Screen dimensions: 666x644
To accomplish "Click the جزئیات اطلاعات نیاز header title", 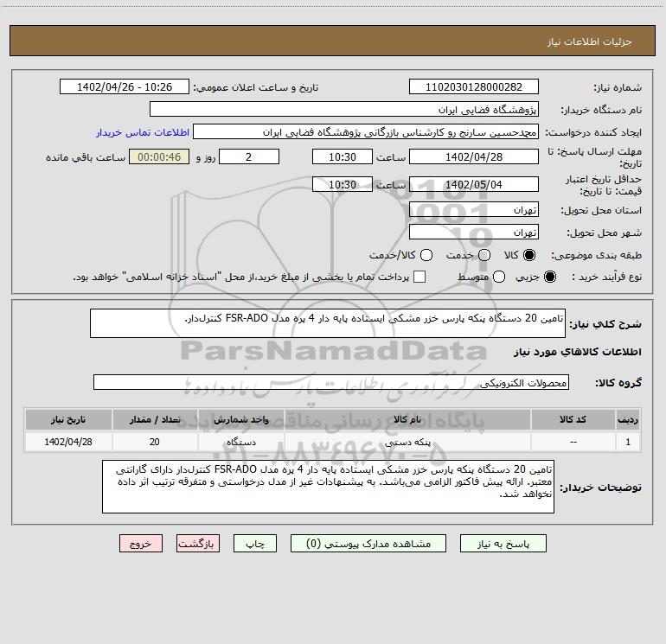I will 590,41.
